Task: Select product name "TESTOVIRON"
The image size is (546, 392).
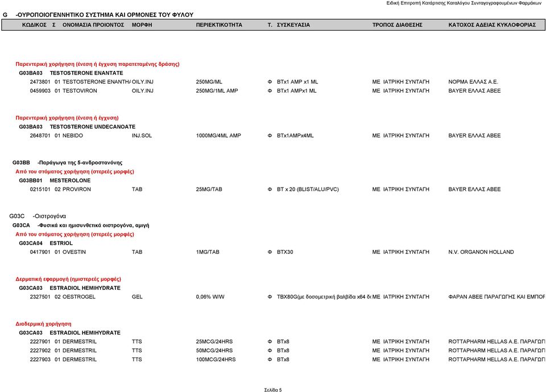Action: [x=80, y=91]
